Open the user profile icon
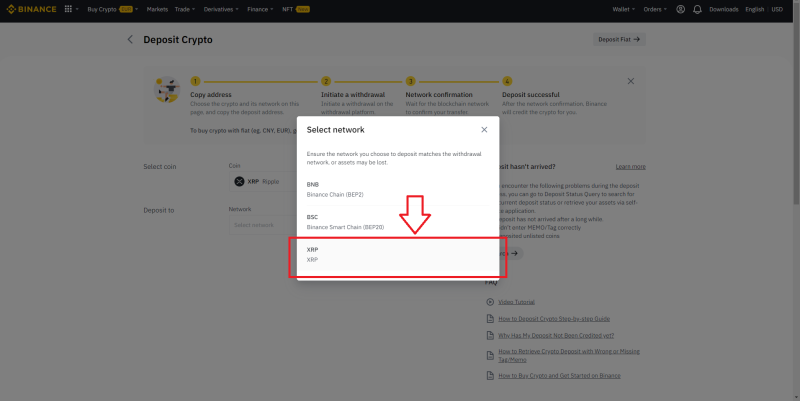The image size is (800, 401). 680,9
